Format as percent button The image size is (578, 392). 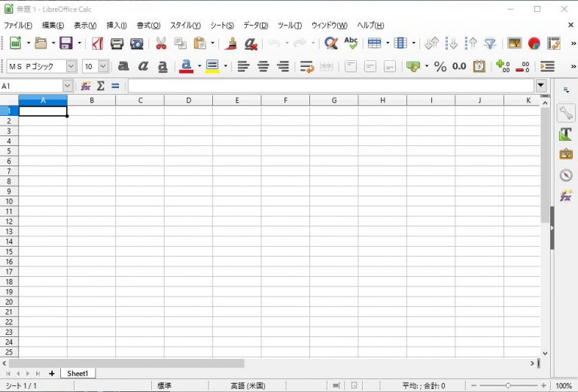(440, 67)
